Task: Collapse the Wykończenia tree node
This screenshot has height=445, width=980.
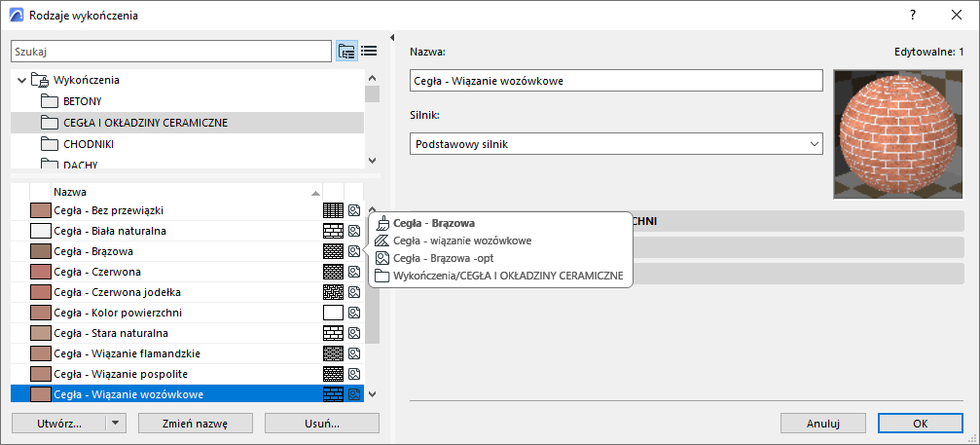Action: pos(21,80)
